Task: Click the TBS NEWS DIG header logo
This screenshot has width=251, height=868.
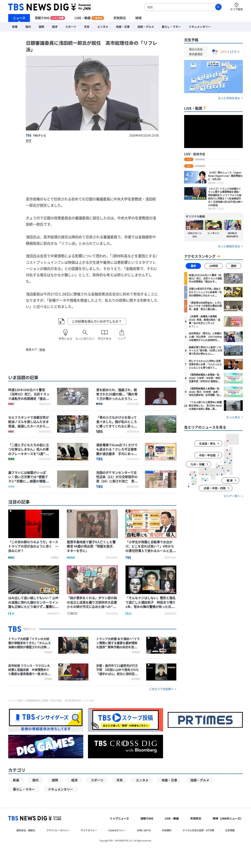Action: tap(49, 7)
